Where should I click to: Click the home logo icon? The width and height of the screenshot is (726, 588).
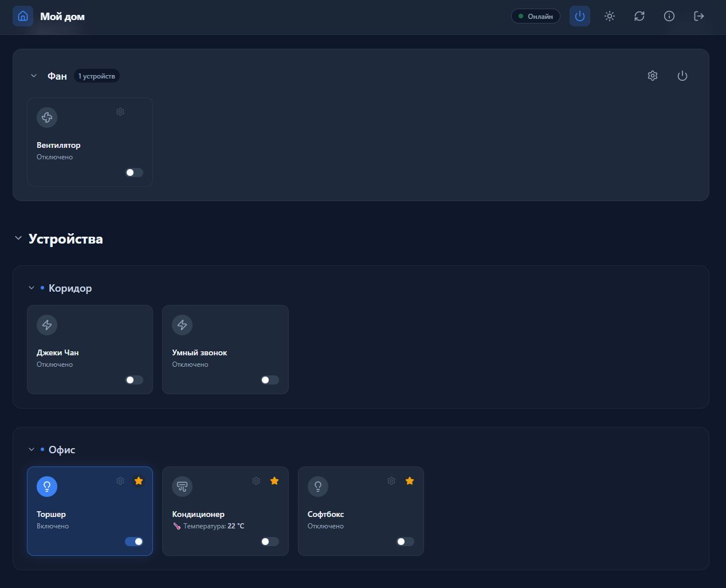point(23,16)
